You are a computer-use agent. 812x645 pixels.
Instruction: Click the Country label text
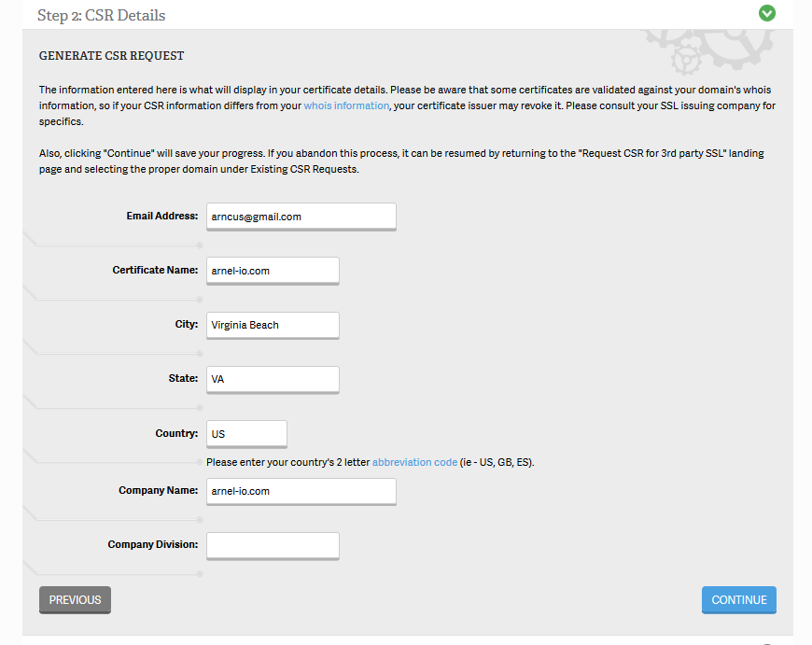[x=176, y=433]
